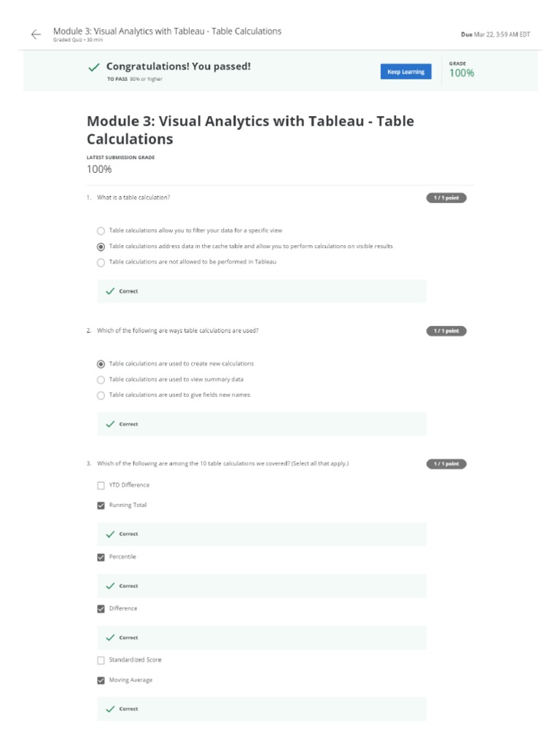The image size is (560, 747).
Task: Click the Keep Learning button
Action: click(x=405, y=71)
